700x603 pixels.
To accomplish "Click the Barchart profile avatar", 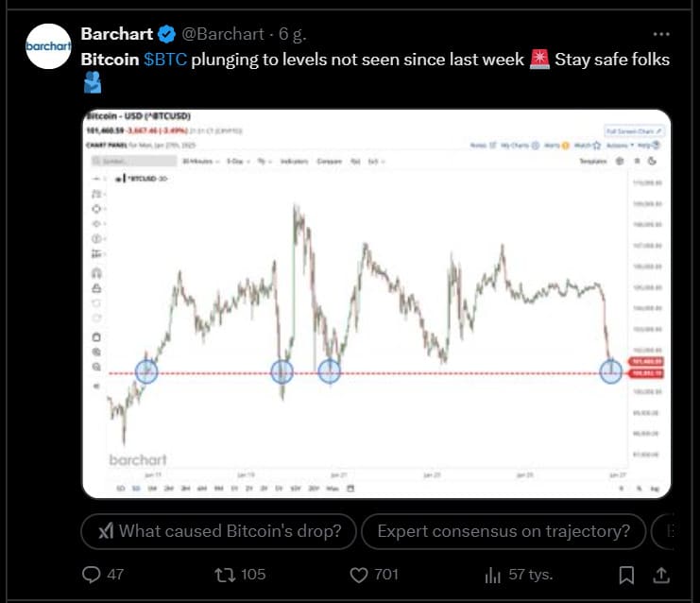I will tap(48, 46).
